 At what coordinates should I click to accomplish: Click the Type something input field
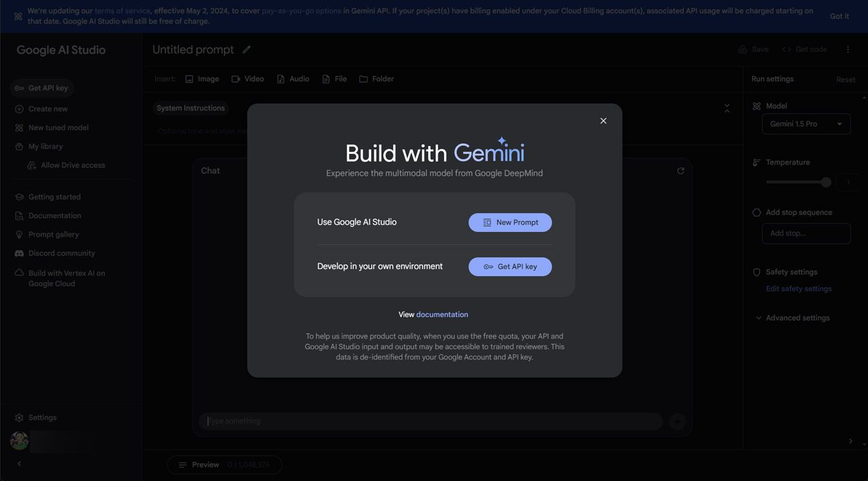(x=431, y=421)
